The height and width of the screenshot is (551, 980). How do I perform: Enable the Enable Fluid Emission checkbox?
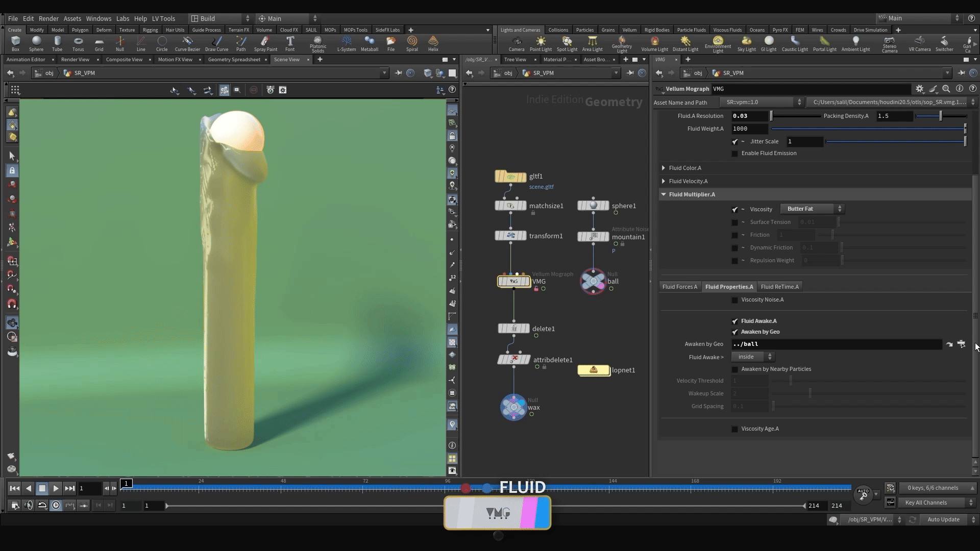(x=735, y=154)
